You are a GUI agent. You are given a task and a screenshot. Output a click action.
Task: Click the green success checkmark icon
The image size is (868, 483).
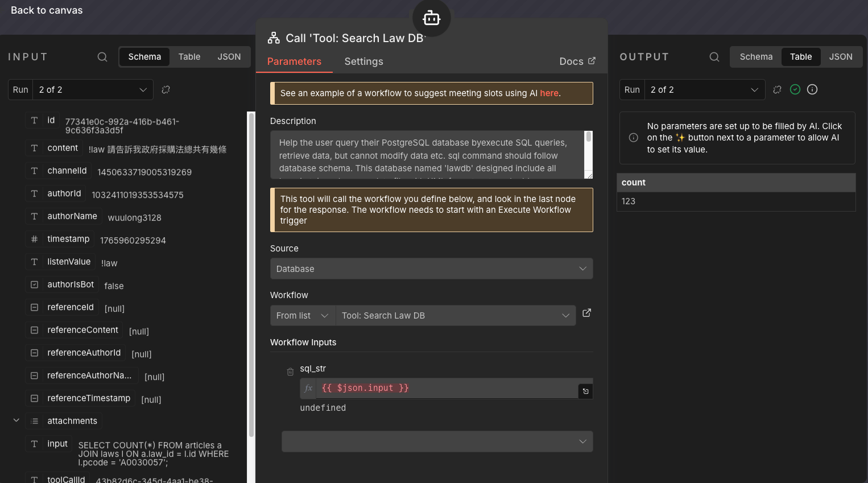795,89
